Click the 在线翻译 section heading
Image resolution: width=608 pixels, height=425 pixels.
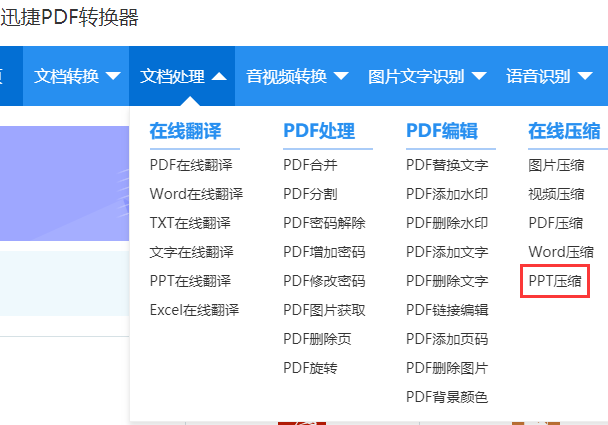pyautogui.click(x=185, y=131)
